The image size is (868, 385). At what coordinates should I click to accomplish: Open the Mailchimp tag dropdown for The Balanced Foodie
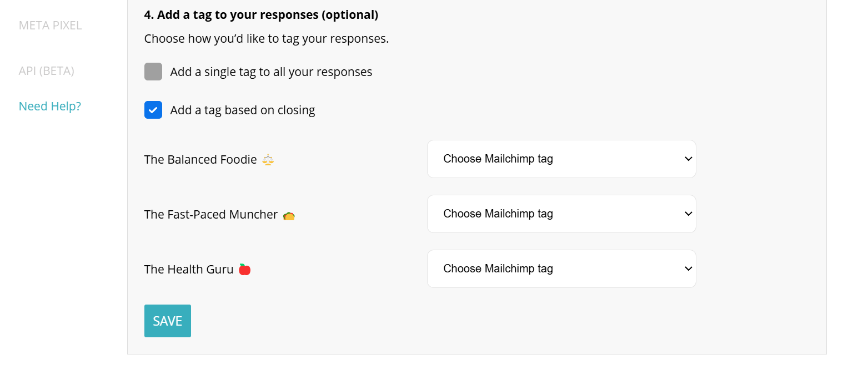click(x=561, y=159)
